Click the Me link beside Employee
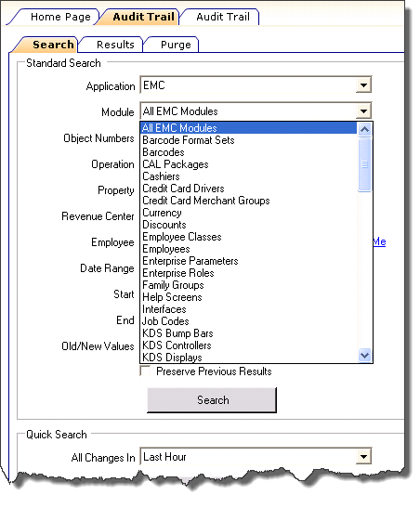This screenshot has width=420, height=508. 379,241
